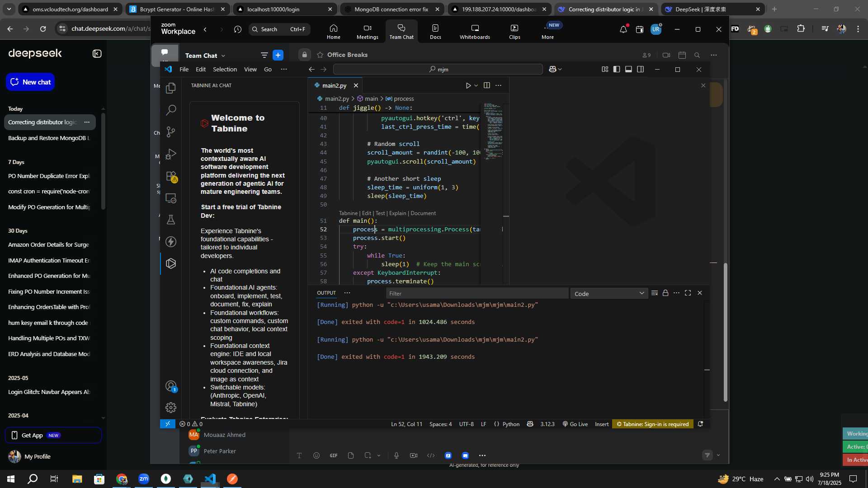This screenshot has height=488, width=868.
Task: Switch to Zoom Meetings tab
Action: click(367, 31)
